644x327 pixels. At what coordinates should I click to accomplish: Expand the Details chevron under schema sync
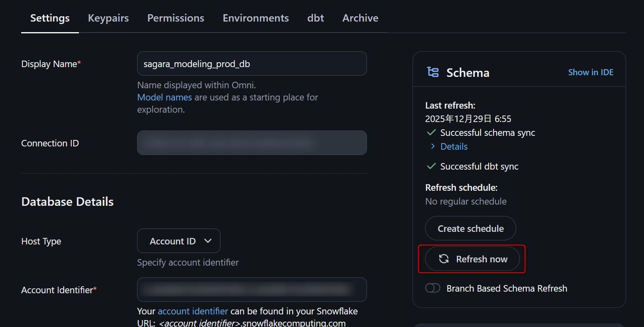[x=433, y=146]
